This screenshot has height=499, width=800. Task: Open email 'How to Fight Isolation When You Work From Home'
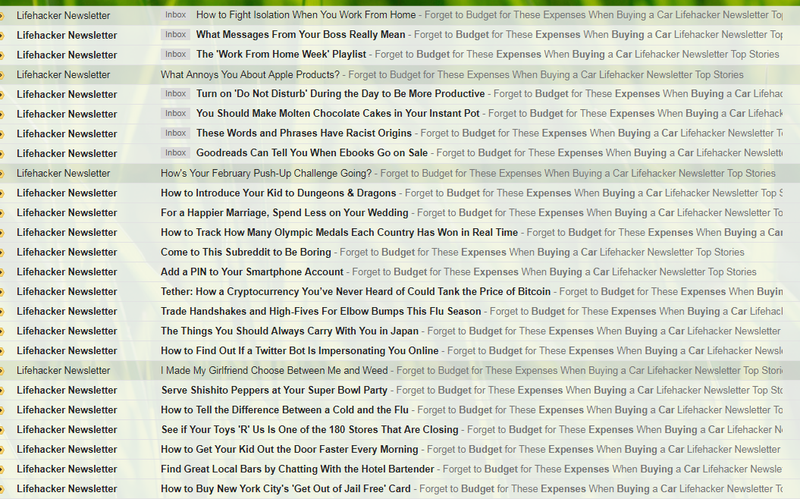point(306,15)
